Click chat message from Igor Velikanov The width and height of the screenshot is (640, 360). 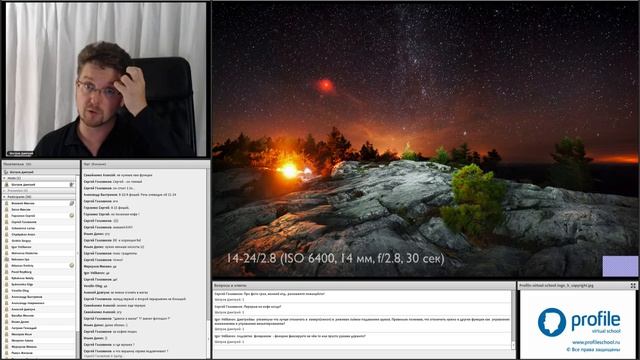click(x=97, y=273)
